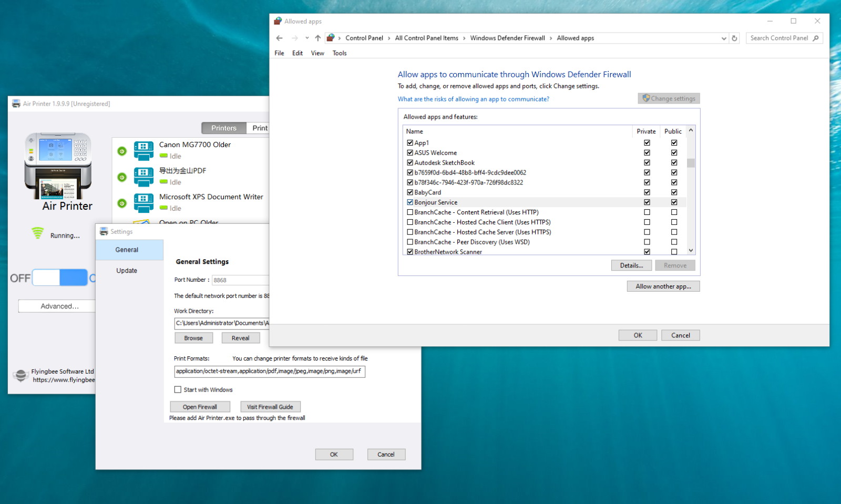Go back with the Control Panel back arrow
This screenshot has height=504, width=841.
tap(279, 38)
